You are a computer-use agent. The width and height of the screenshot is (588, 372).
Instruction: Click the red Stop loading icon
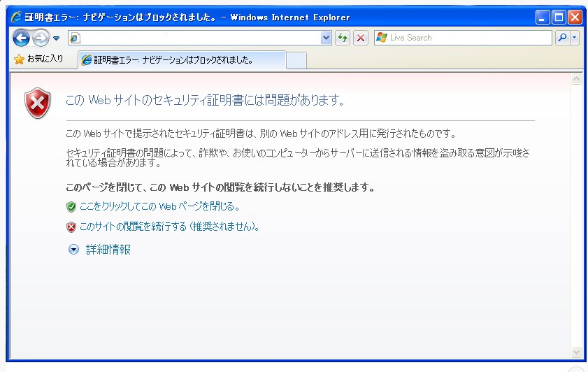pos(361,38)
